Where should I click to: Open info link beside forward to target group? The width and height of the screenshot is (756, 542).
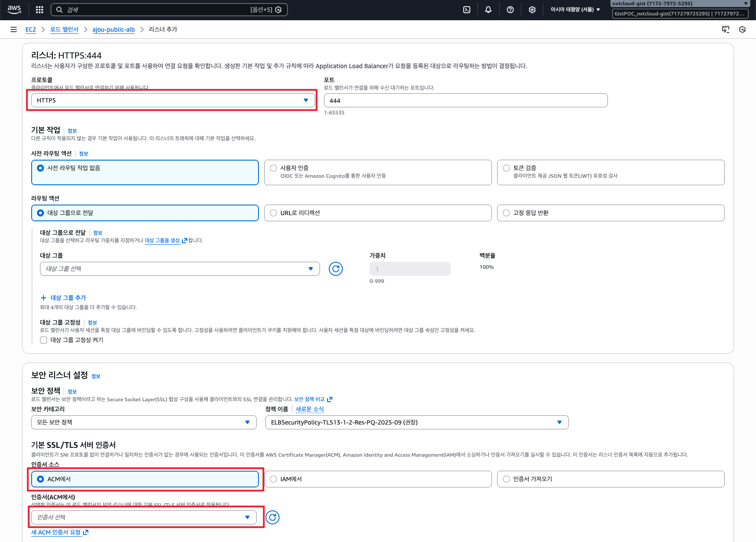pos(98,233)
